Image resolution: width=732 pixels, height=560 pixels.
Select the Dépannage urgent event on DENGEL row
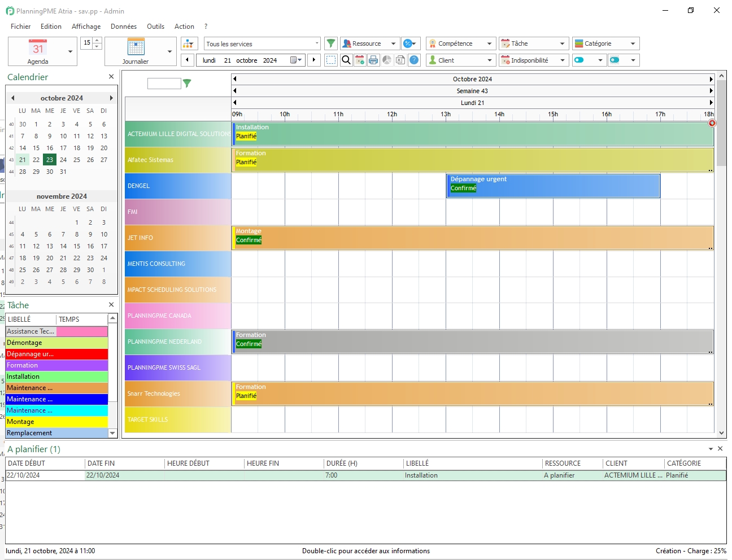553,186
